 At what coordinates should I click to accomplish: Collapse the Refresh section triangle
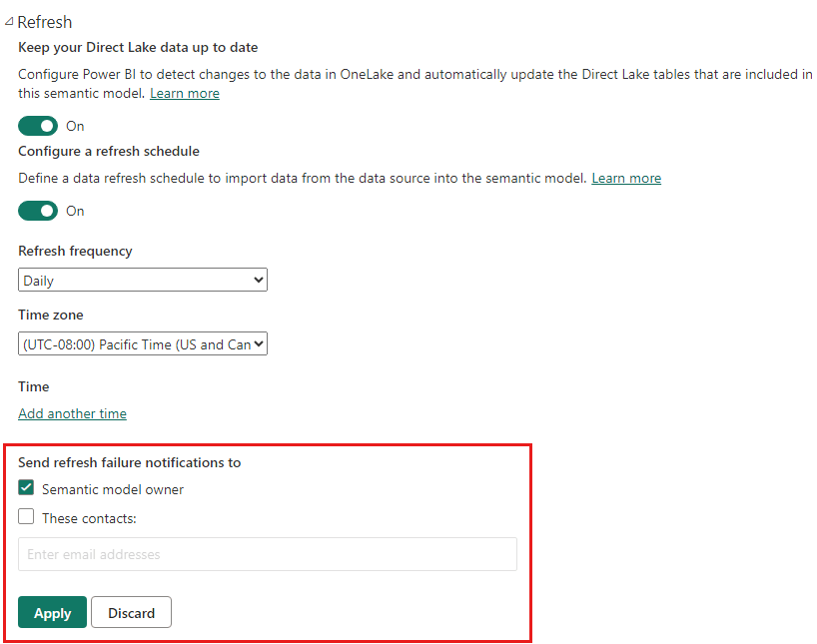point(9,22)
